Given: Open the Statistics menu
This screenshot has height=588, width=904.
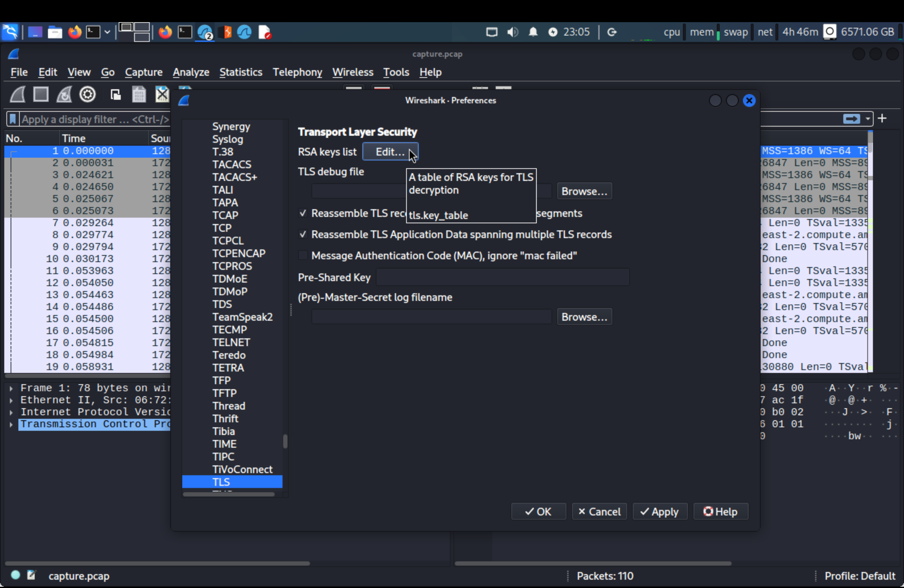Looking at the screenshot, I should click(x=241, y=72).
